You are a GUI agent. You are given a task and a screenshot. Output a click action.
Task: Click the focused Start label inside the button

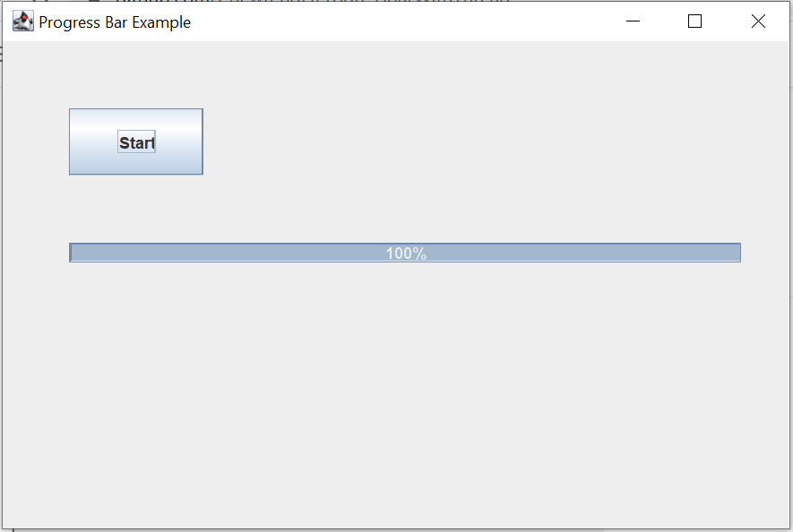(135, 142)
